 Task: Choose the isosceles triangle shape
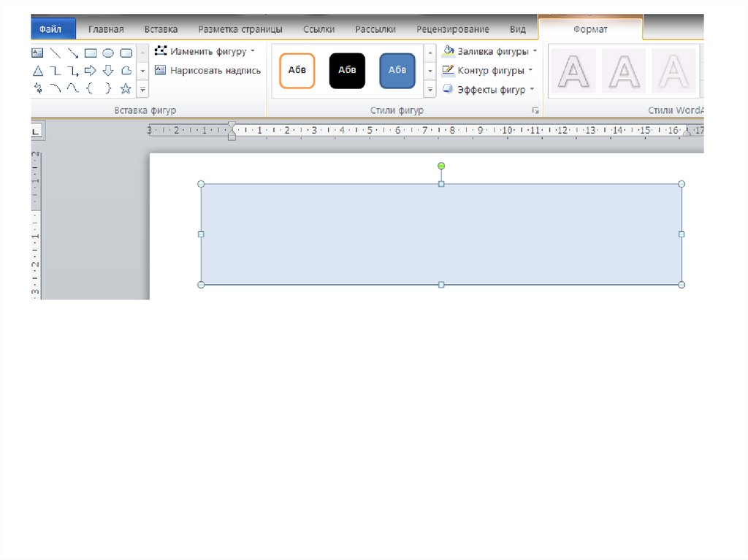38,71
